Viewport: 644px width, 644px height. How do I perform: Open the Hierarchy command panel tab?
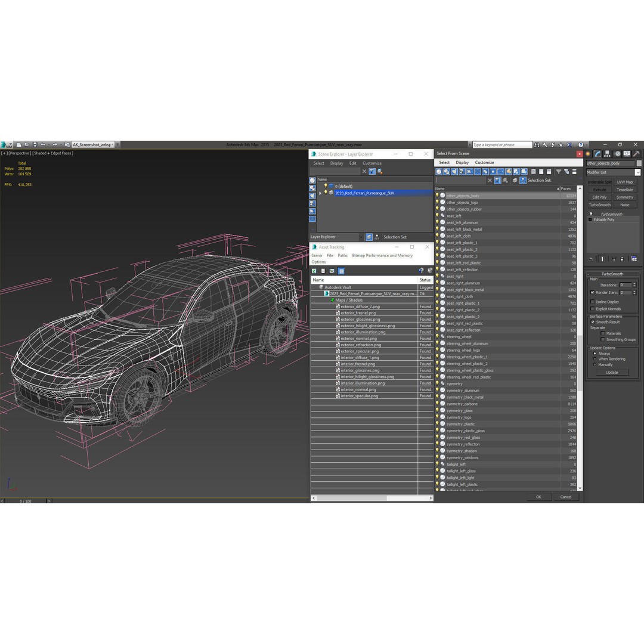coord(608,154)
